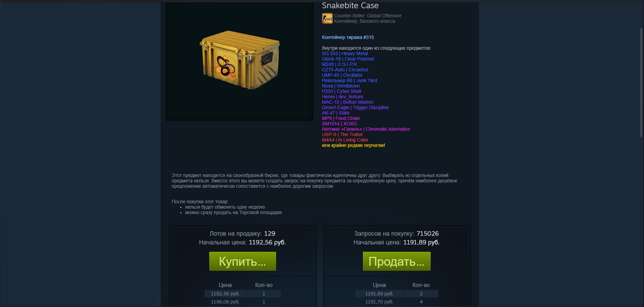Open AK-47 | Slate item link
This screenshot has width=644, height=307.
click(x=336, y=113)
